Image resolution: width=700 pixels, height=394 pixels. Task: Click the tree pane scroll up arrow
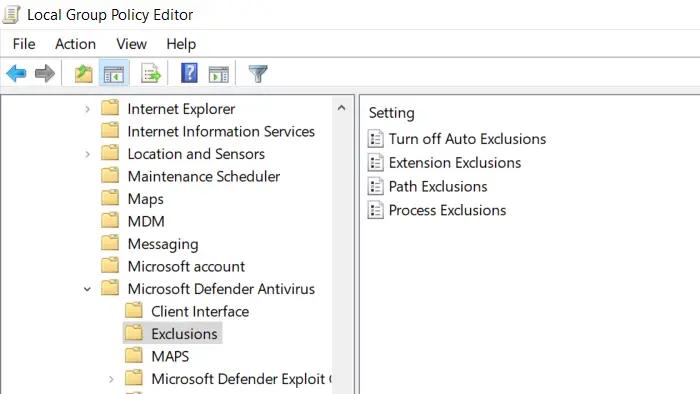pos(342,108)
